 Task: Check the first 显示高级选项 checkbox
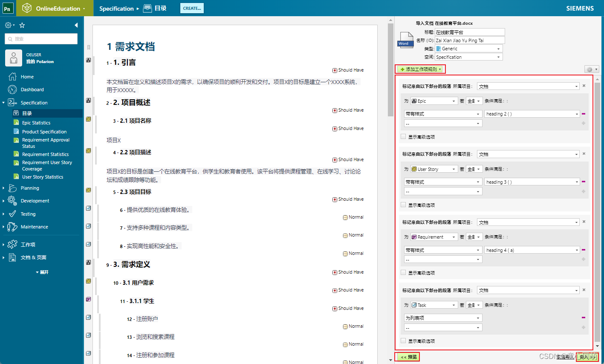403,136
